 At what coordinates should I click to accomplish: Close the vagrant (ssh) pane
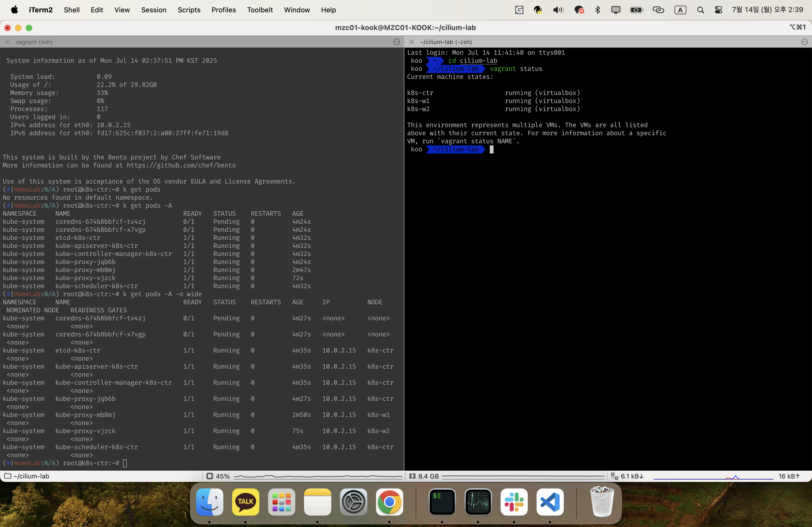(7, 42)
